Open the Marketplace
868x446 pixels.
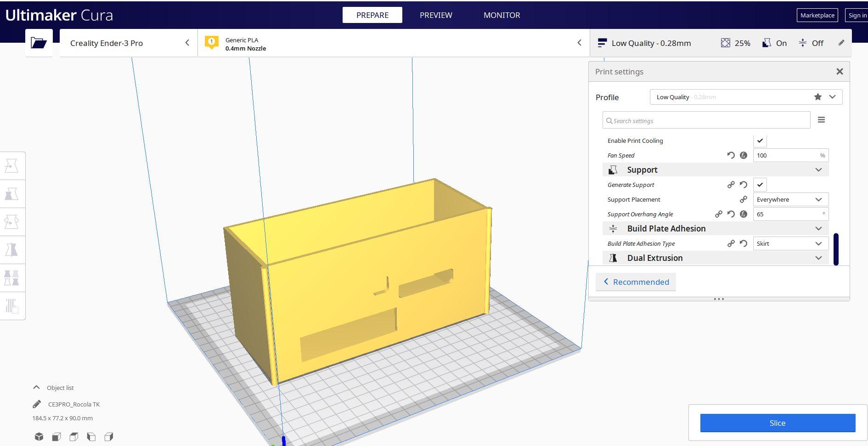tap(817, 15)
